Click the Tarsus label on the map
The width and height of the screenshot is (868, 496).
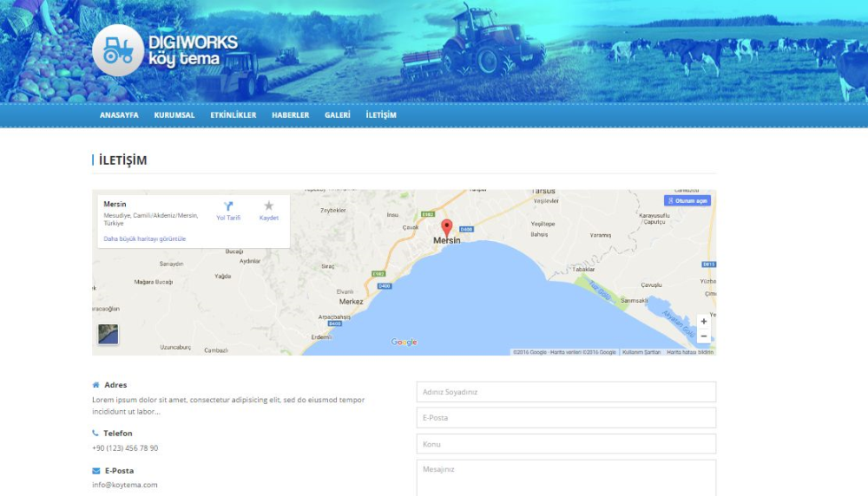[543, 192]
